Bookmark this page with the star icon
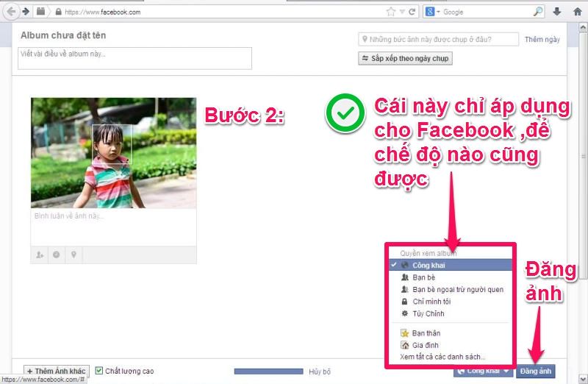Viewport: 588px width, 384px height. tap(391, 12)
